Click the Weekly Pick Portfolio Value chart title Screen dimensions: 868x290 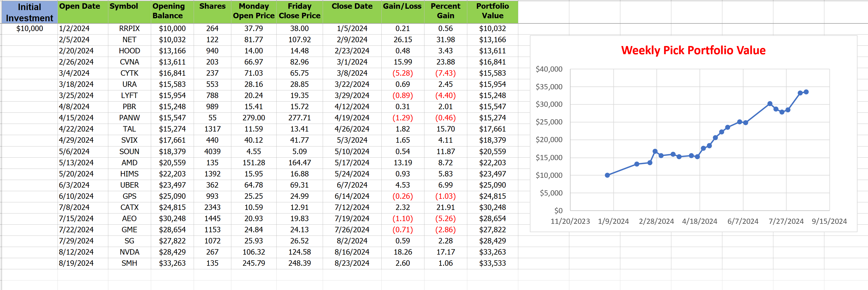693,50
